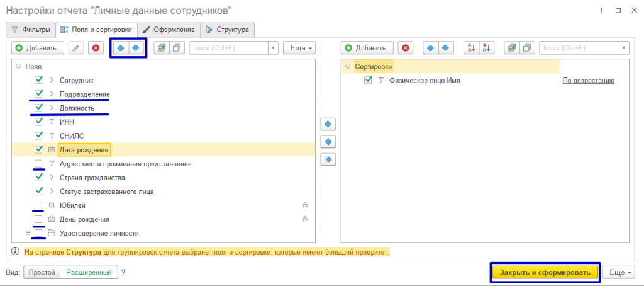
Task: Switch to the Оформление tab
Action: tap(168, 30)
